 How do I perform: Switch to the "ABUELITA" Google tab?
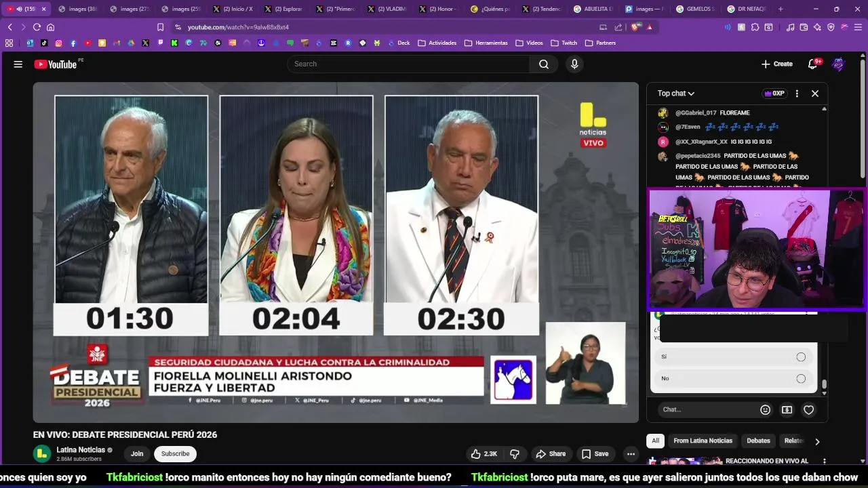pyautogui.click(x=593, y=9)
